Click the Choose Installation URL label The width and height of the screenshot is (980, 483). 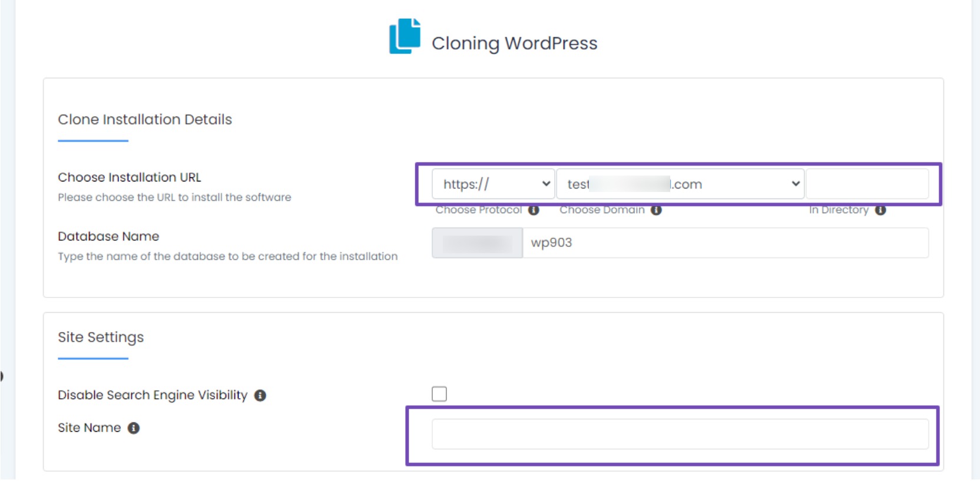click(x=130, y=177)
